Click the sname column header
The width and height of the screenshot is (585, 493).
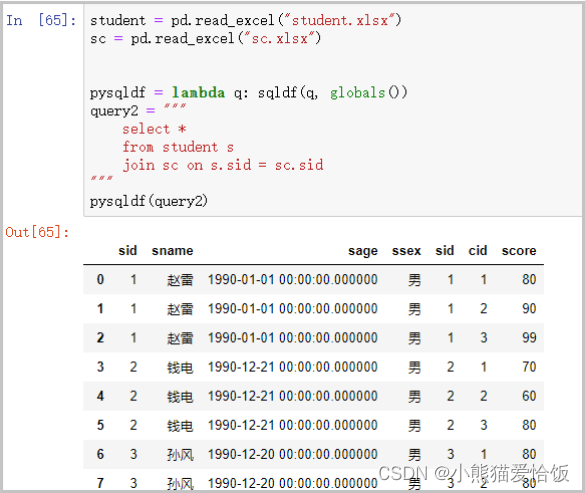pos(172,251)
